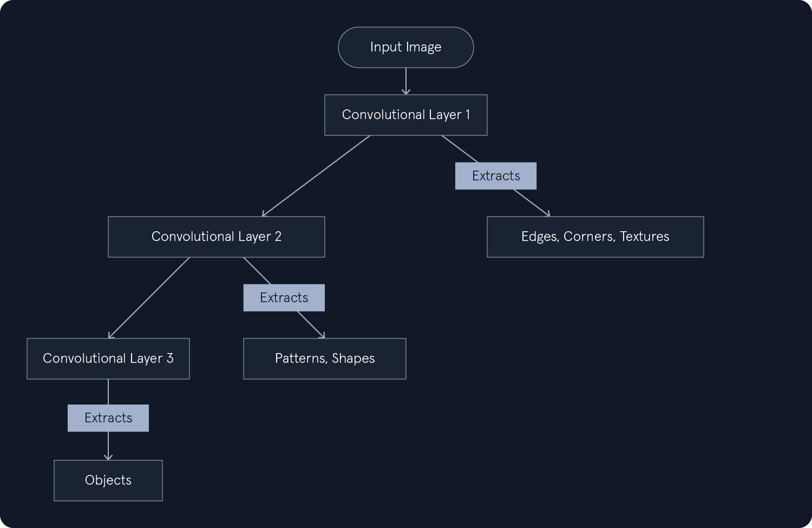Select the Objects node

coord(108,480)
